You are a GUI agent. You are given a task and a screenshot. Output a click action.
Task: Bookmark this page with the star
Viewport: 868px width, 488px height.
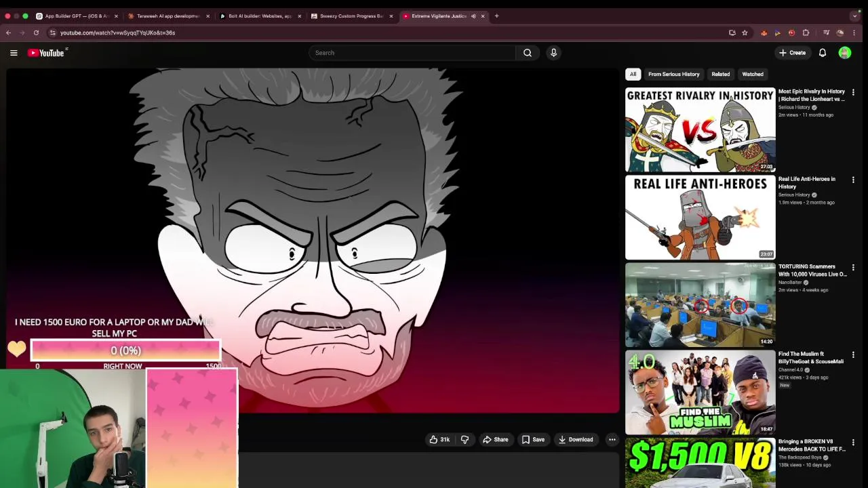click(x=745, y=33)
